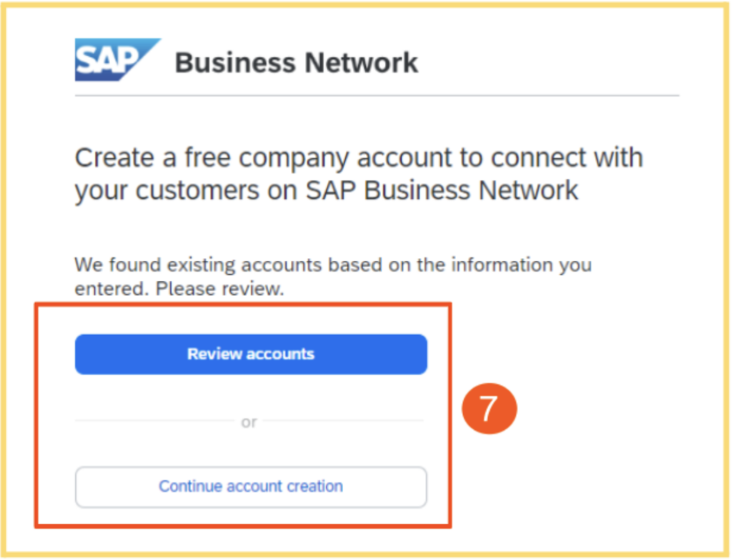Screen dimensions: 732x560
Task: Click the "entered. Please review." text line
Action: click(179, 289)
